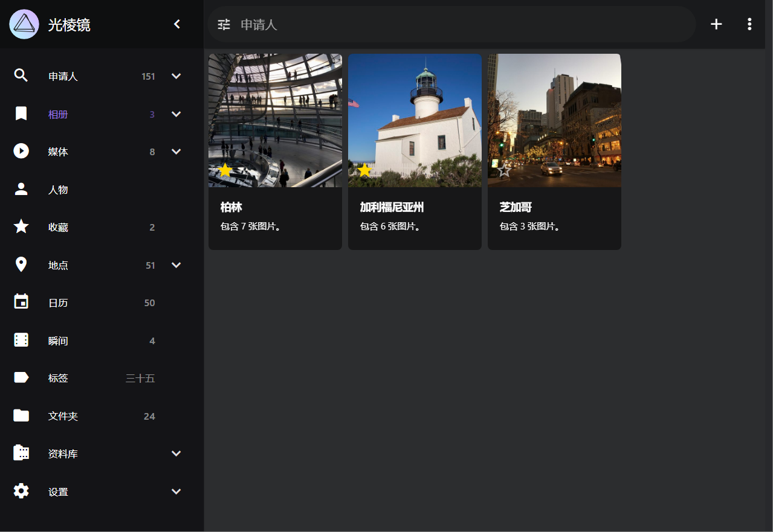
Task: Click the 8 count beside 媒体
Action: pos(152,152)
